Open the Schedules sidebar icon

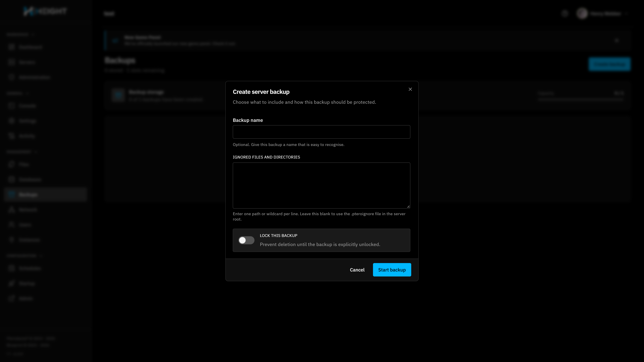12,268
